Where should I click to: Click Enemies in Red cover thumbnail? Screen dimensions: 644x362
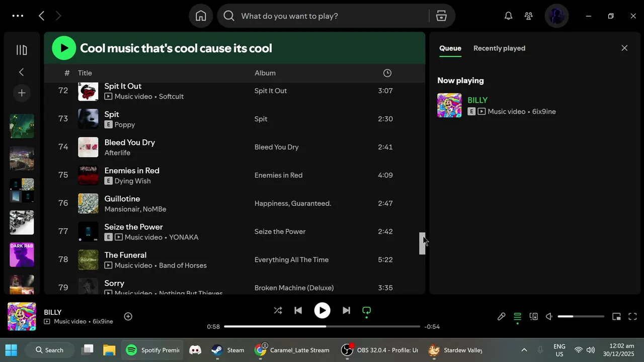point(88,175)
